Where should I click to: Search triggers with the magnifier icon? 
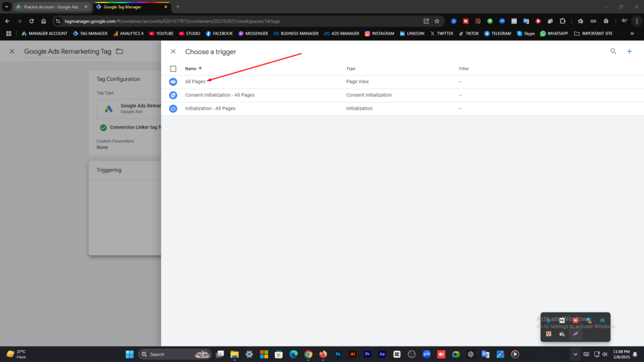pos(613,52)
